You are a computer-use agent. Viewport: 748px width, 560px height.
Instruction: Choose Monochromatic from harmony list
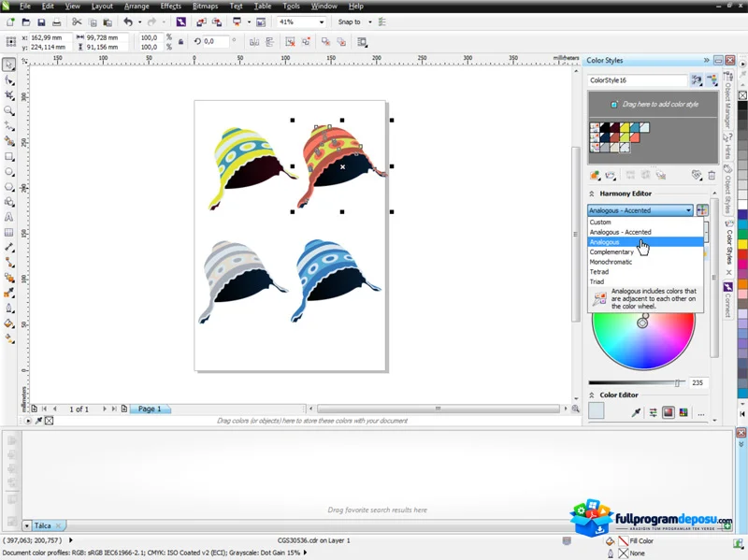[x=645, y=262]
